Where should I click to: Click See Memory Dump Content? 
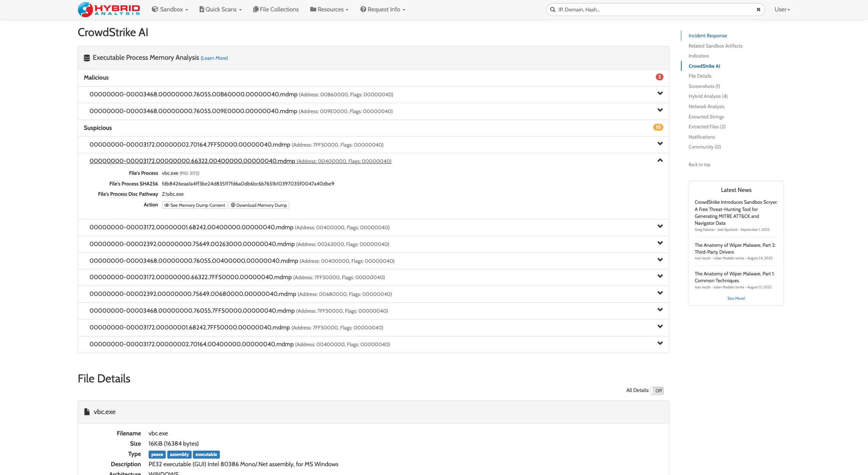pos(194,205)
